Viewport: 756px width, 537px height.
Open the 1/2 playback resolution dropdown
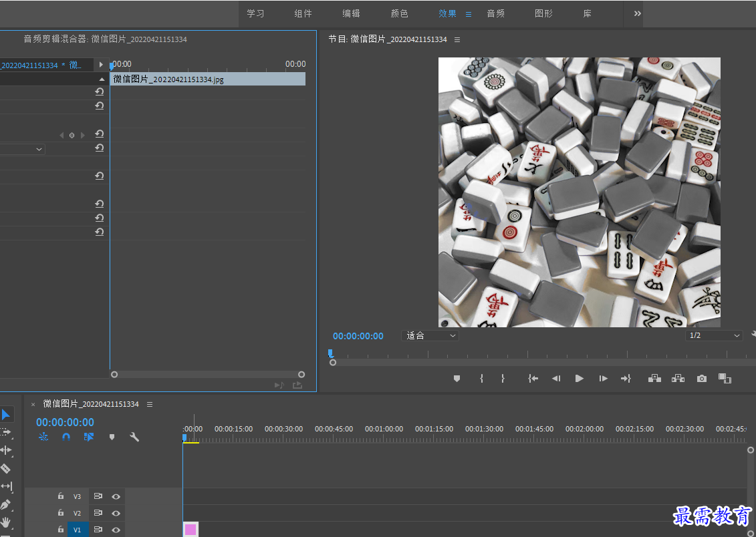[714, 336]
